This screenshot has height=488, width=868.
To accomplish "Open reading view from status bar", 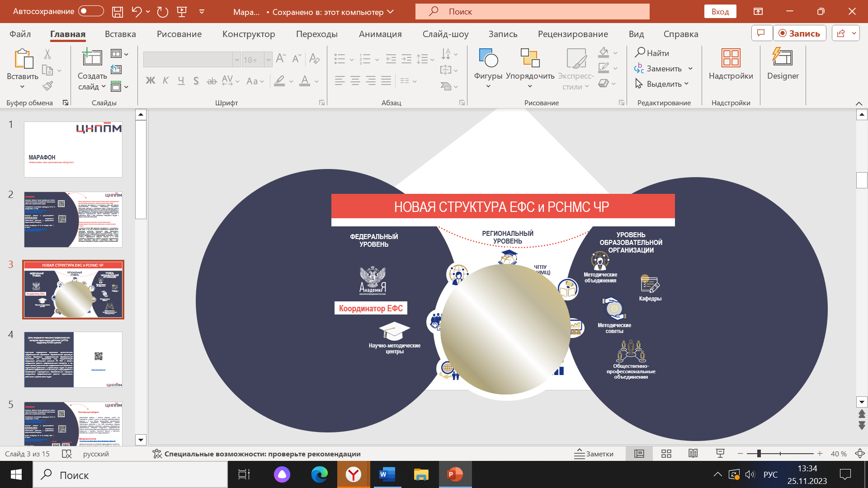I will (x=693, y=454).
